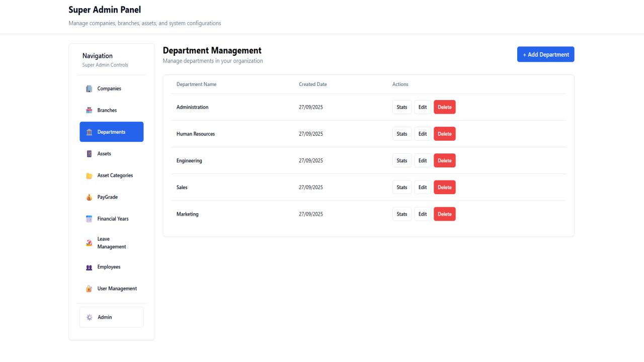Image resolution: width=644 pixels, height=362 pixels.
Task: Delete the Engineering department
Action: coord(445,160)
